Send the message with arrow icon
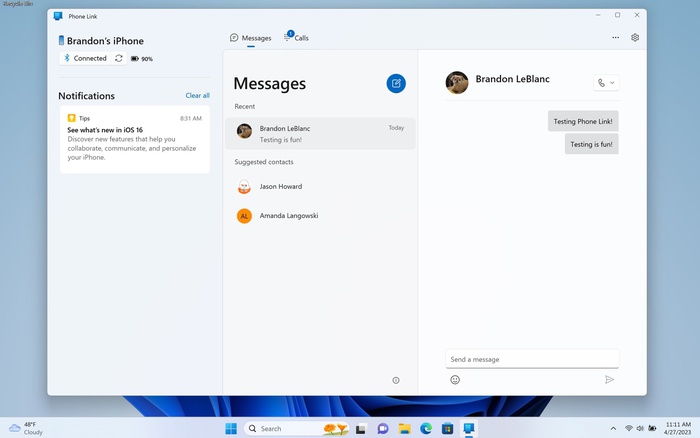 coord(609,380)
